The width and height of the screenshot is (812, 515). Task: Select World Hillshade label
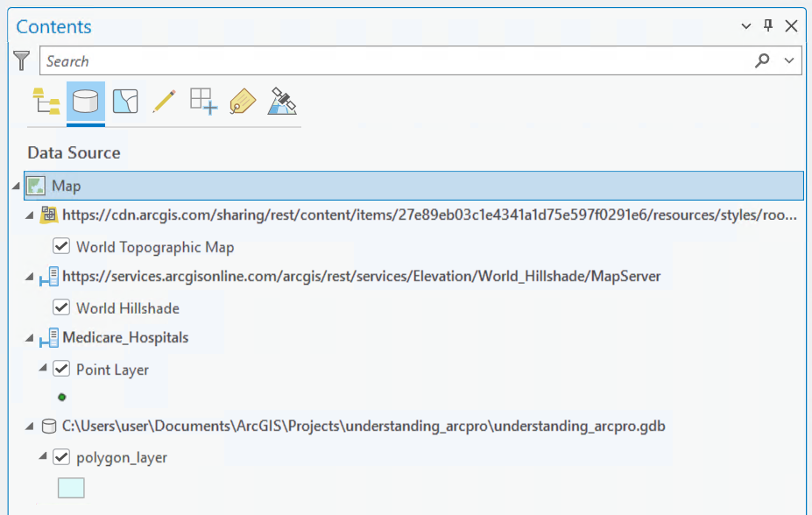128,308
